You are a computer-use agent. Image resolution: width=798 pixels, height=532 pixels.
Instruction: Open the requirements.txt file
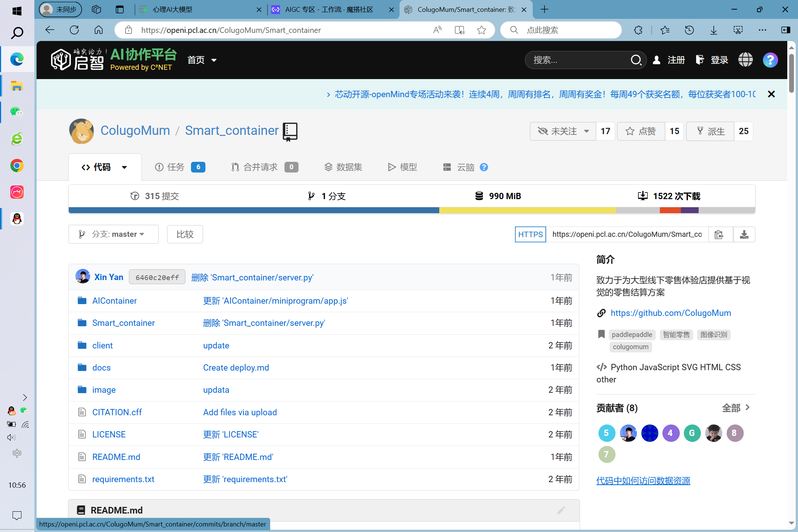(x=123, y=479)
